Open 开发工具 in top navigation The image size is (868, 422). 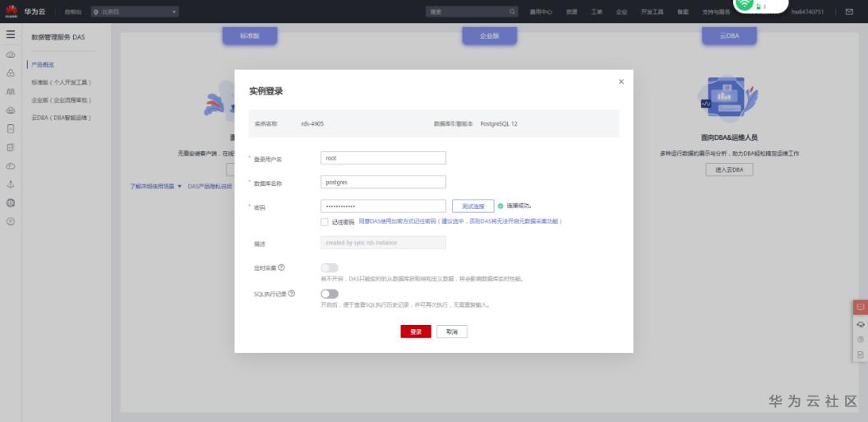pos(652,12)
